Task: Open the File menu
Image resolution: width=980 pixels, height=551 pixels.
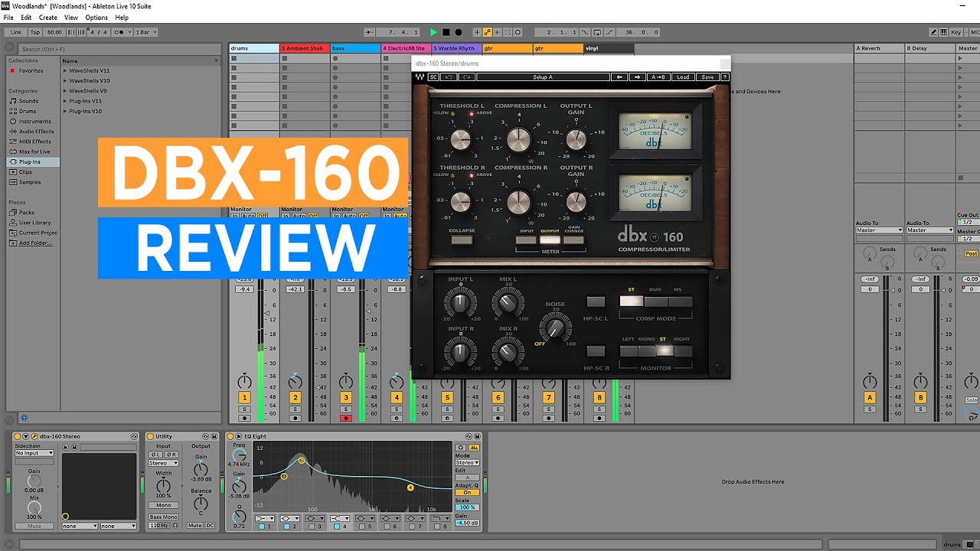Action: [8, 18]
